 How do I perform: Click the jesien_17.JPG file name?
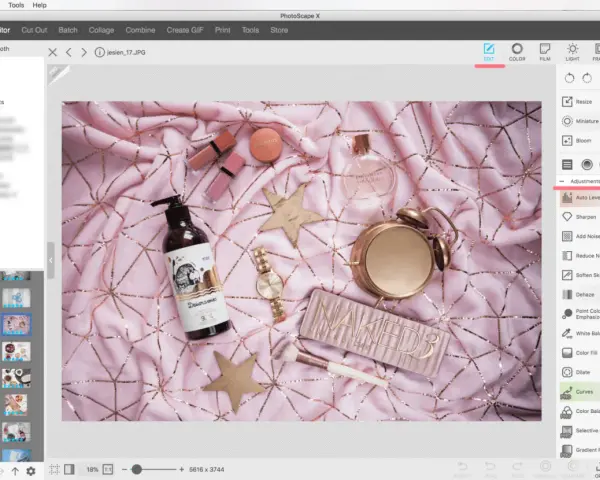click(x=126, y=52)
